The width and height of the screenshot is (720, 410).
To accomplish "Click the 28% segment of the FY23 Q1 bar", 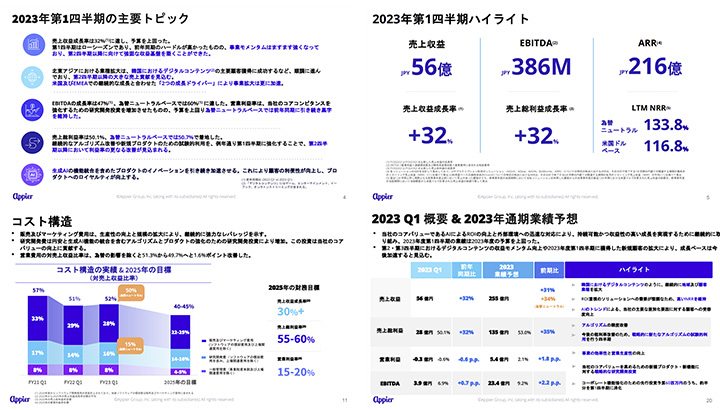I will [x=109, y=323].
